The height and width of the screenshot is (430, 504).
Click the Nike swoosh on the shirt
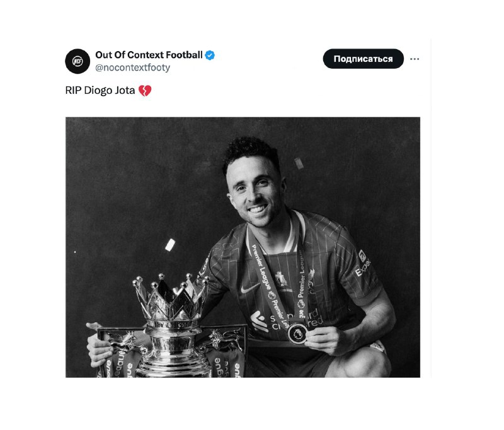(249, 288)
